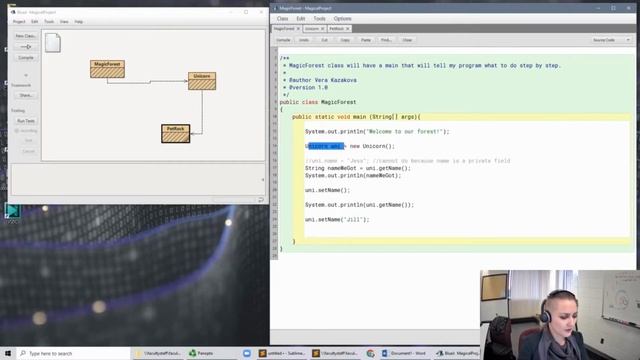
Task: Click the Share button under Teamwork
Action: [26, 95]
